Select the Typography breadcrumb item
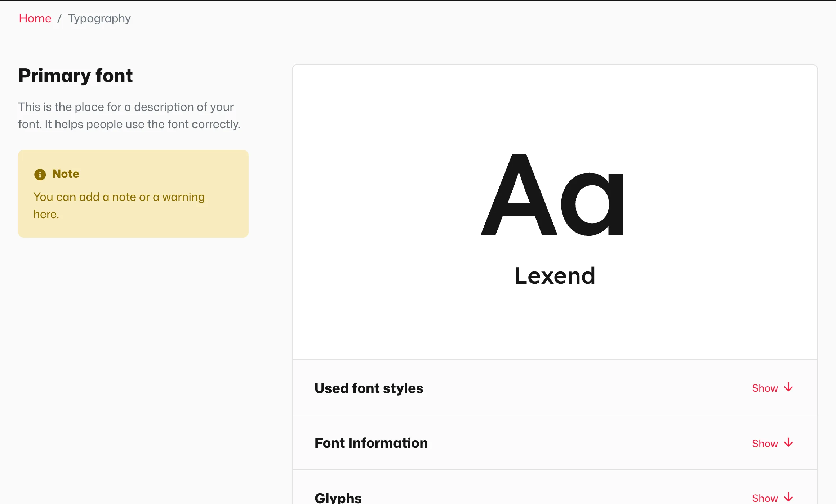 (x=99, y=18)
